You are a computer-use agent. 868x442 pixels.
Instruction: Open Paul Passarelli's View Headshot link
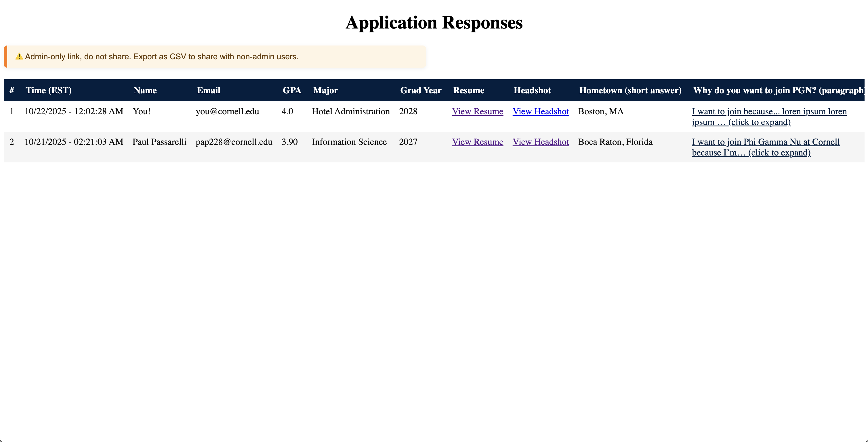[x=541, y=142]
